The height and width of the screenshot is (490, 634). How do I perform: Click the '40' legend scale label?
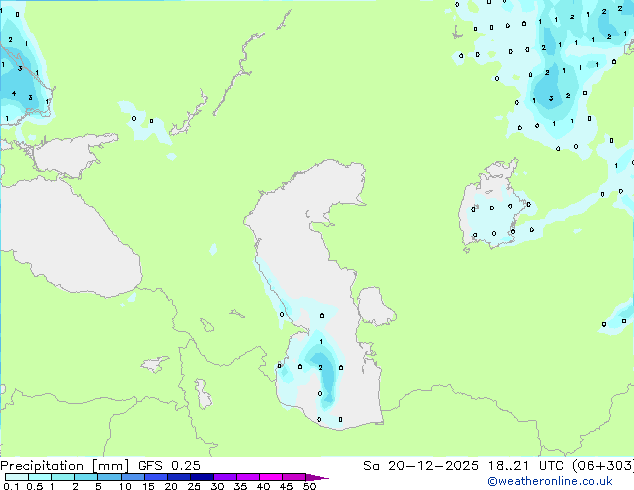(263, 486)
